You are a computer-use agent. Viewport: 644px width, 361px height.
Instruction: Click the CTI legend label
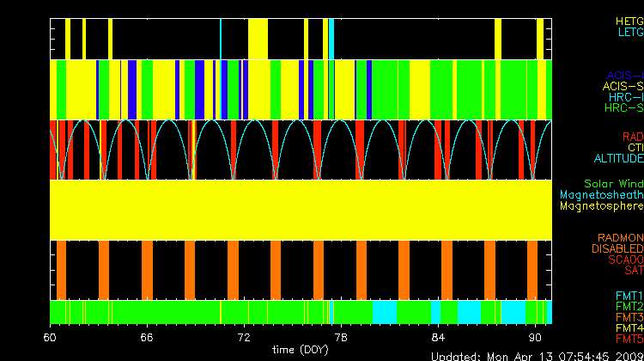coord(635,148)
